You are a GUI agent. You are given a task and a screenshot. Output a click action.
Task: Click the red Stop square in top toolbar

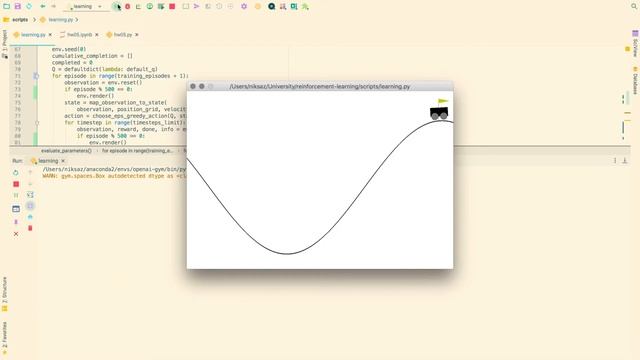[172, 7]
